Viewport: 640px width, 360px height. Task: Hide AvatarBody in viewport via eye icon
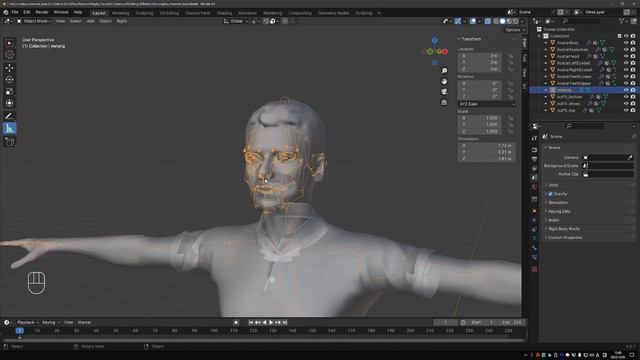click(626, 43)
